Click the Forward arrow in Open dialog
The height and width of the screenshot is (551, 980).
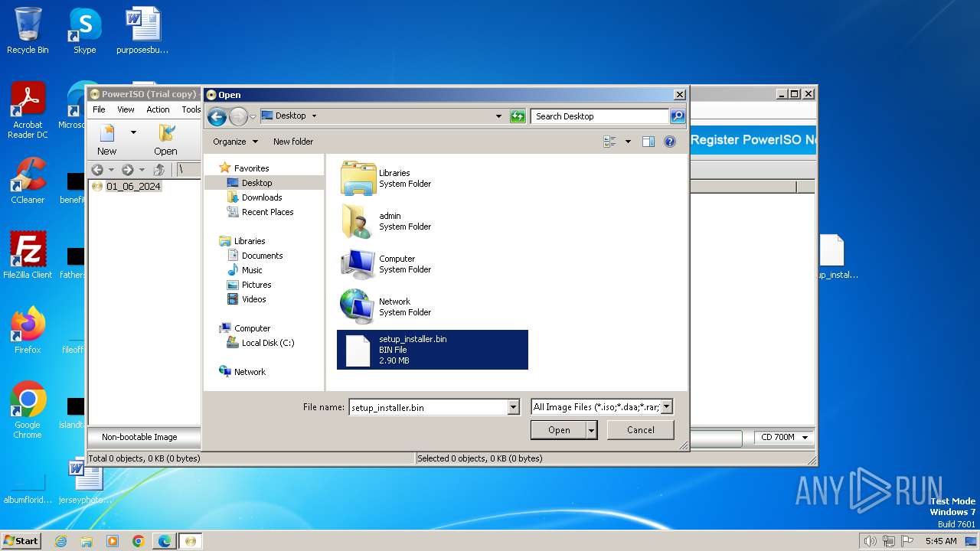coord(238,116)
